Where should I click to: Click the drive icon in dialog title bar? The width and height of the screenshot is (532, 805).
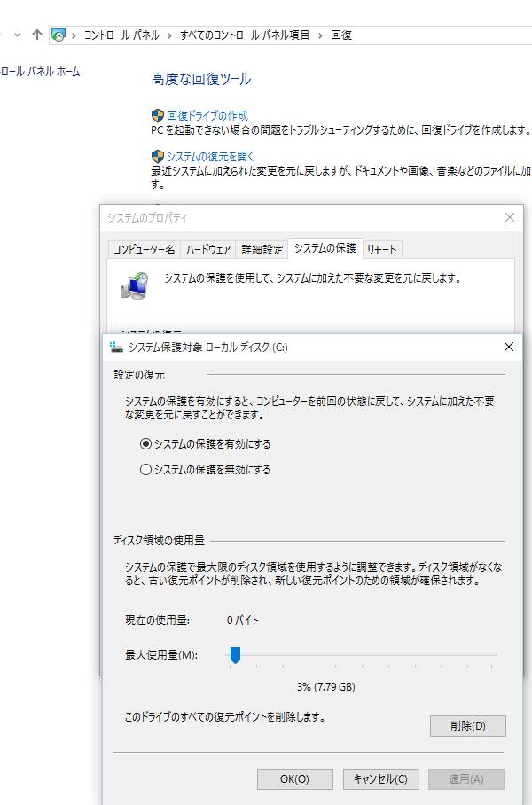(116, 348)
